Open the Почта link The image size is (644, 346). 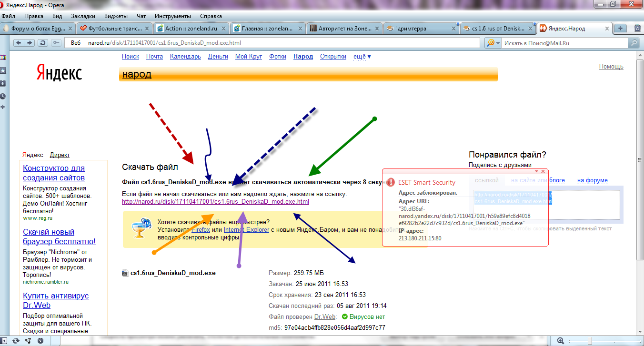coord(154,57)
